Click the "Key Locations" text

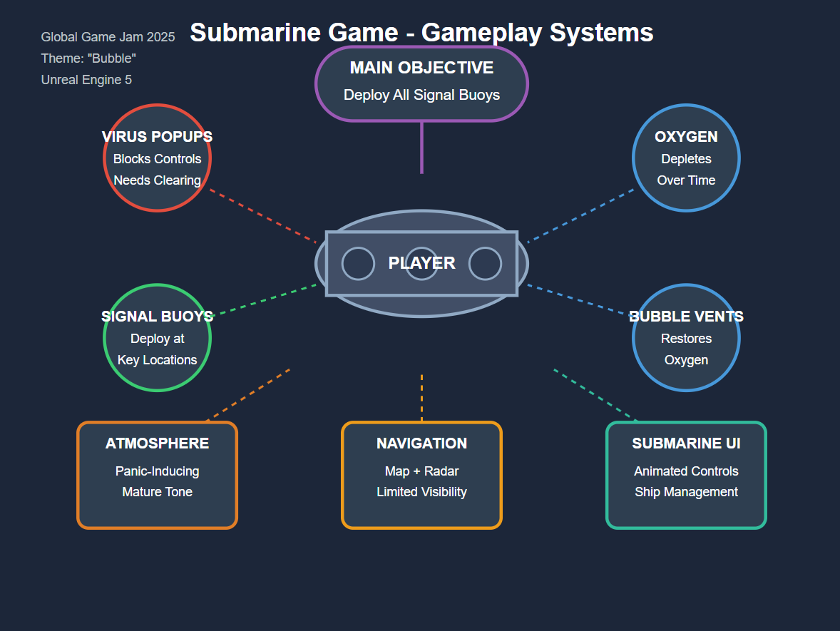(x=157, y=360)
